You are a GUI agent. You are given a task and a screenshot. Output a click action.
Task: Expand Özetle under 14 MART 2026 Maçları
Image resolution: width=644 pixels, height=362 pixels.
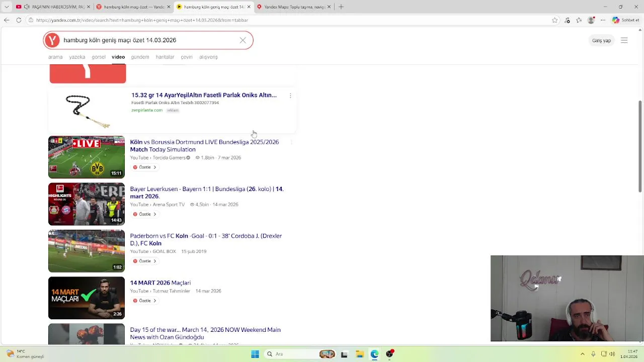(145, 301)
